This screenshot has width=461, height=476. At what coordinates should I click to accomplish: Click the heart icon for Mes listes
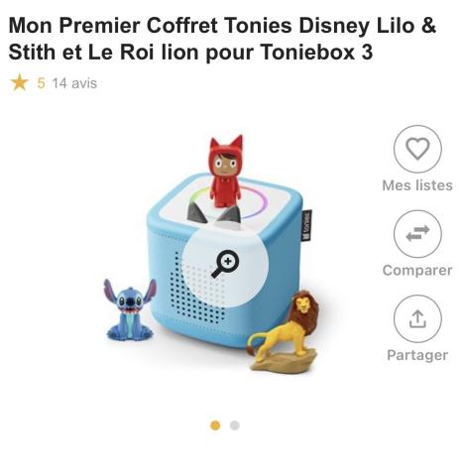point(417,149)
